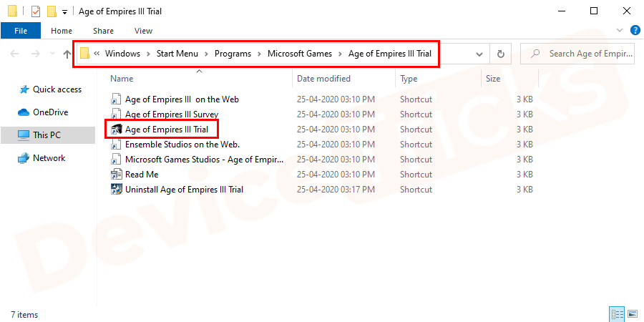Select the Ensemble Studios on the Web. file name
This screenshot has width=644, height=322.
pyautogui.click(x=182, y=145)
